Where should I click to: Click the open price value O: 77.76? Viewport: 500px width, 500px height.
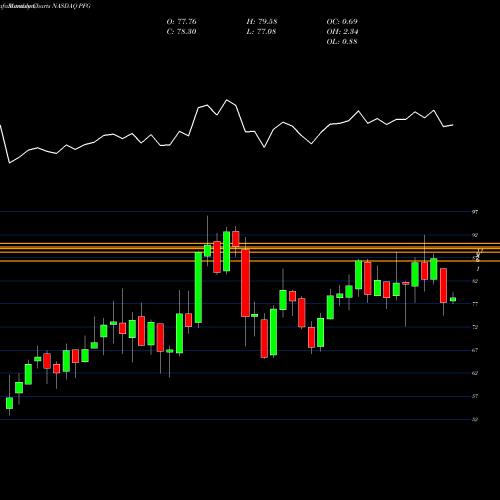tap(181, 22)
